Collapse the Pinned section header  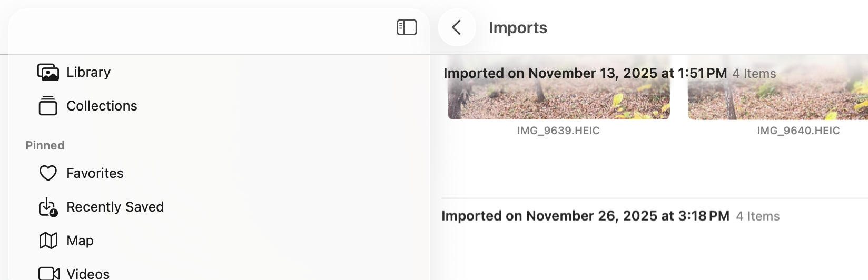point(45,145)
